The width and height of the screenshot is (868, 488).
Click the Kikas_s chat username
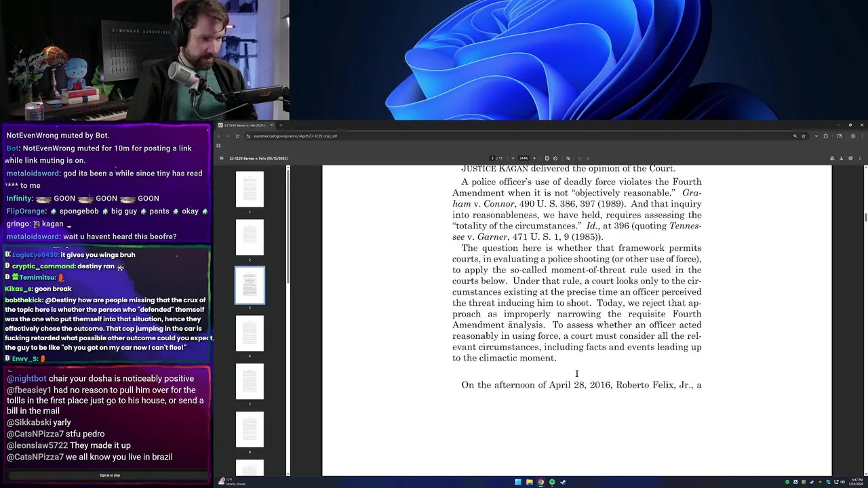pyautogui.click(x=18, y=289)
